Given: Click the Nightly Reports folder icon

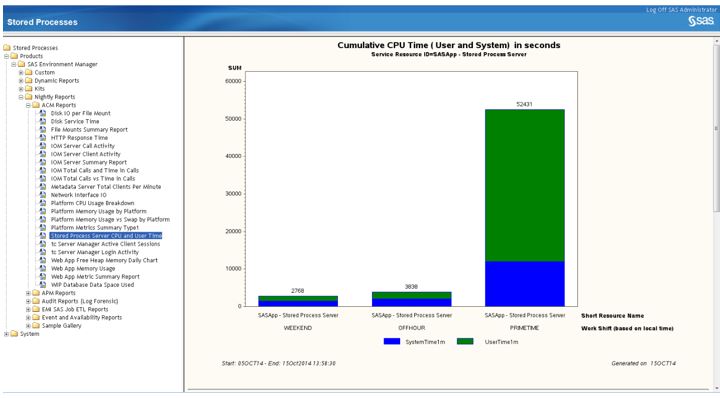Looking at the screenshot, I should pyautogui.click(x=29, y=97).
